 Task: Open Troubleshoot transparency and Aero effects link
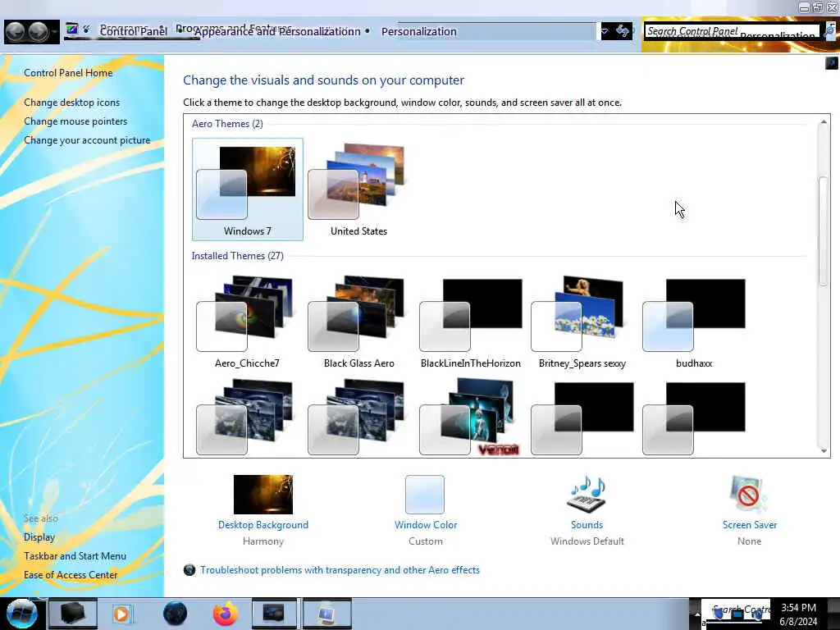tap(340, 570)
